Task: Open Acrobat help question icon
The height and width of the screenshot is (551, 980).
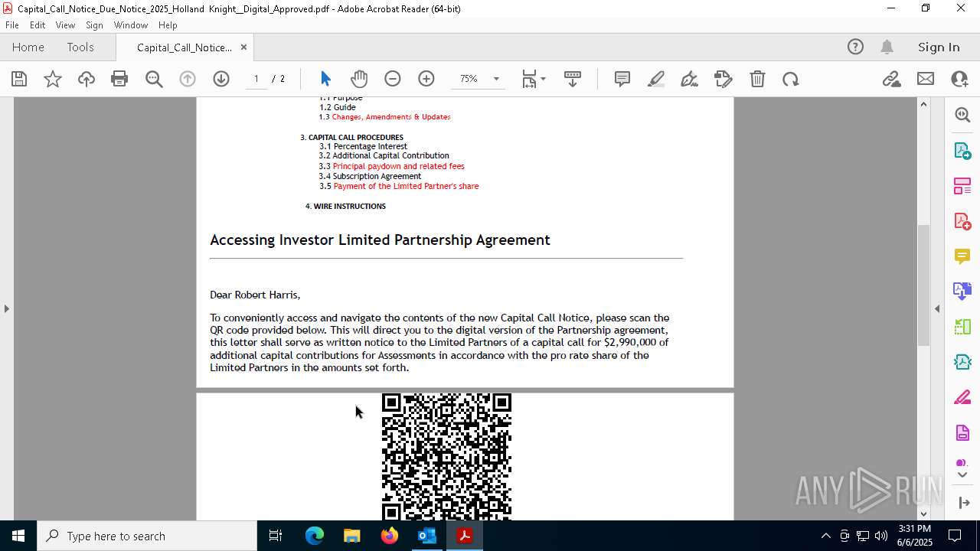Action: [855, 47]
